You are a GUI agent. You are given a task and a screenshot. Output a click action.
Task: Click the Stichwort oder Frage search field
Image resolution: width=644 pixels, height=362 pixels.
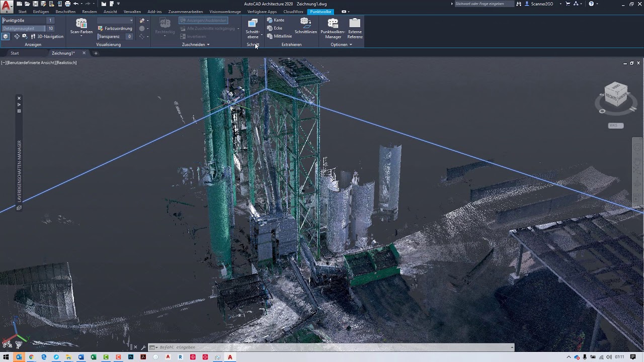coord(484,4)
